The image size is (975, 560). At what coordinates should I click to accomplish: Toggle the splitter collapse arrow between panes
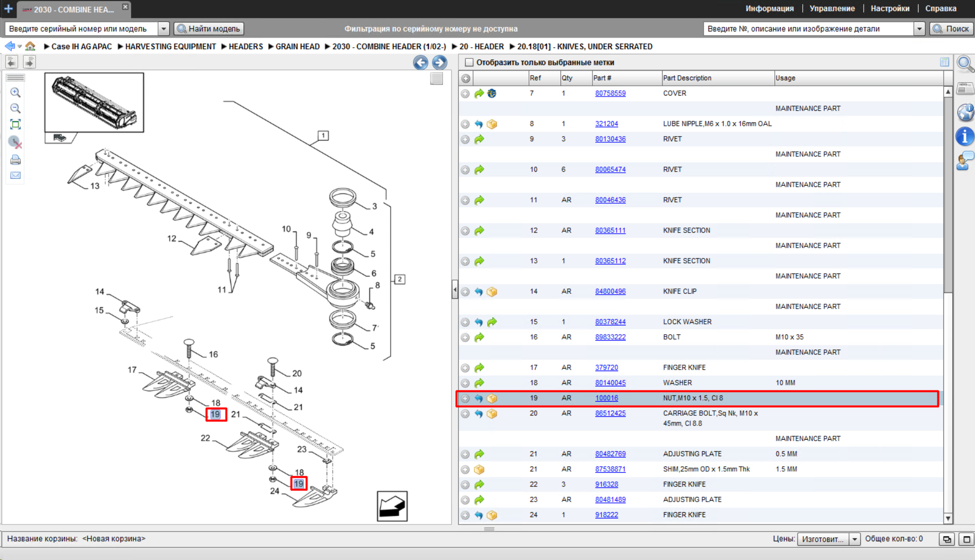tap(455, 290)
